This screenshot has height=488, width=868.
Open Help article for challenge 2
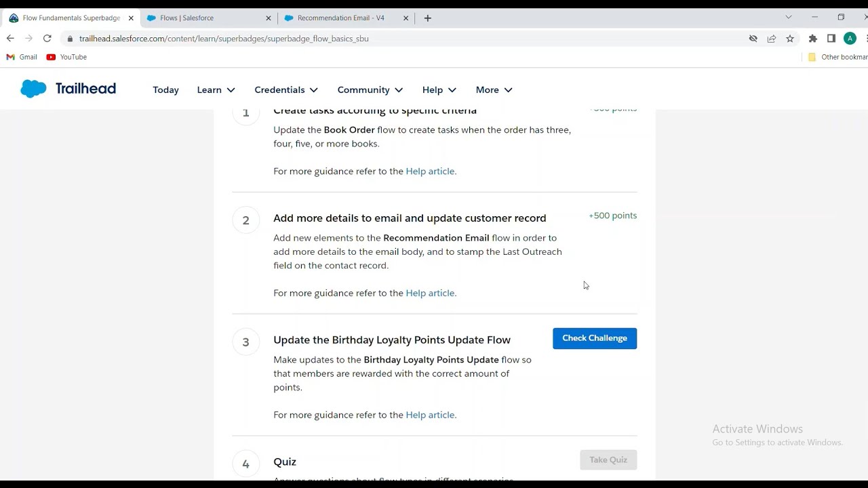pos(430,293)
